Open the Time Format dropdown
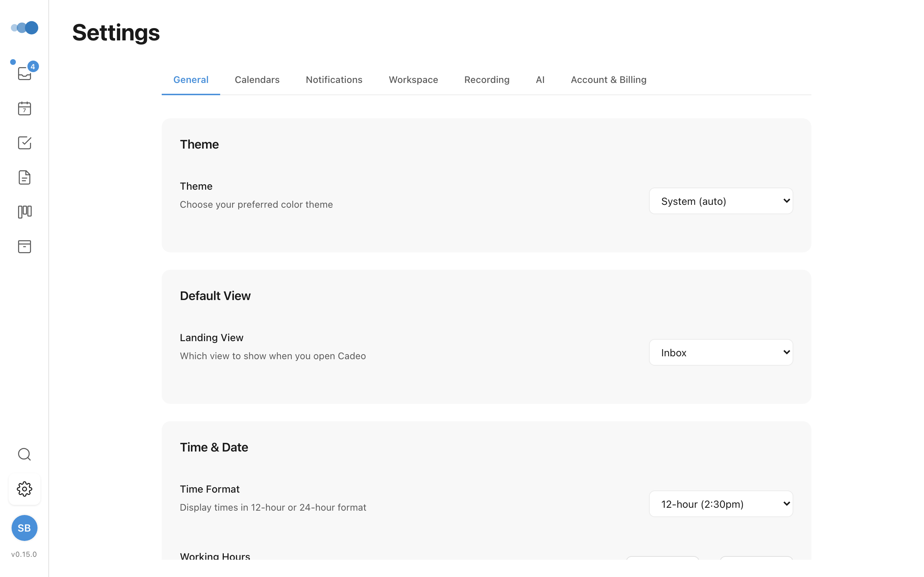924x577 pixels. [720, 504]
